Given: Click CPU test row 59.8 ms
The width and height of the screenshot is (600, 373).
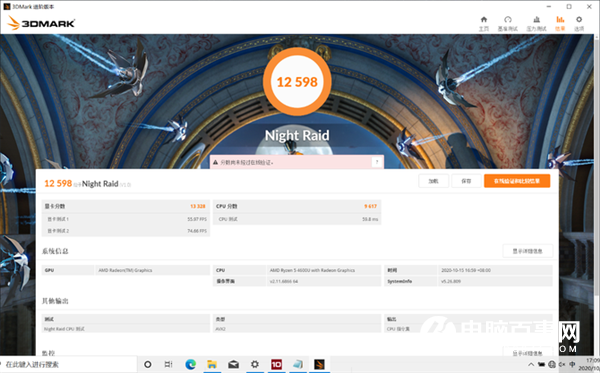Looking at the screenshot, I should pyautogui.click(x=297, y=219).
